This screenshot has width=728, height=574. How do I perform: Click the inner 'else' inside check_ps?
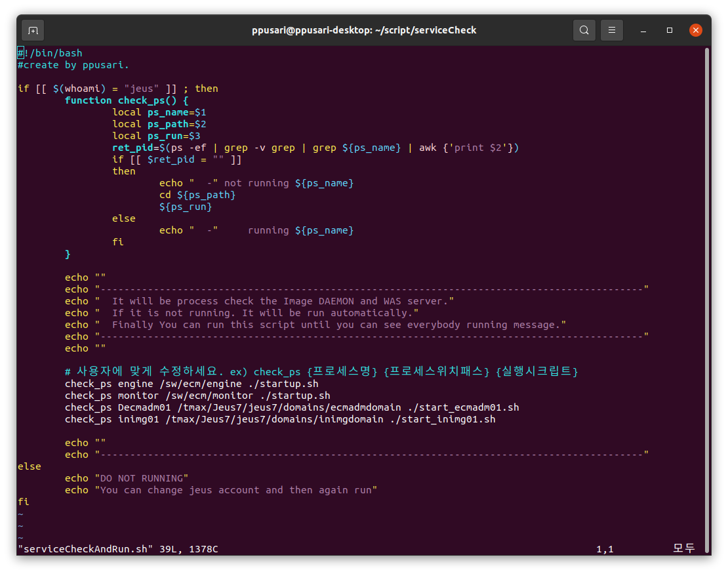(x=124, y=218)
